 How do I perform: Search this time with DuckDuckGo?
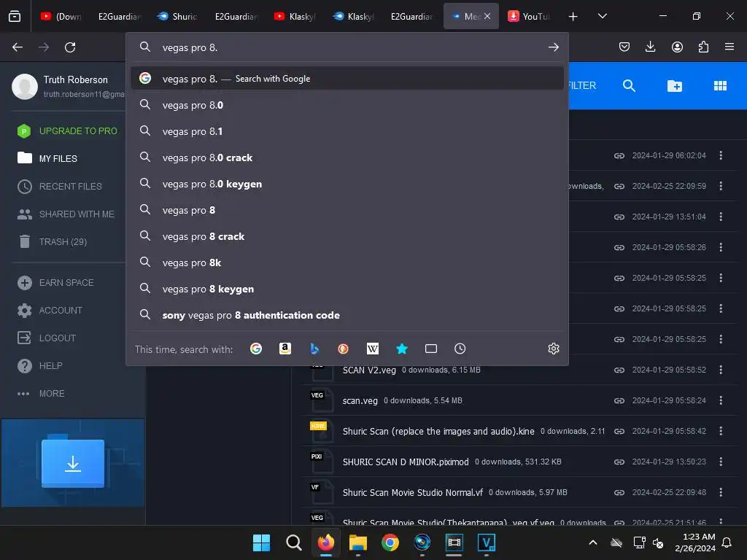coord(343,349)
